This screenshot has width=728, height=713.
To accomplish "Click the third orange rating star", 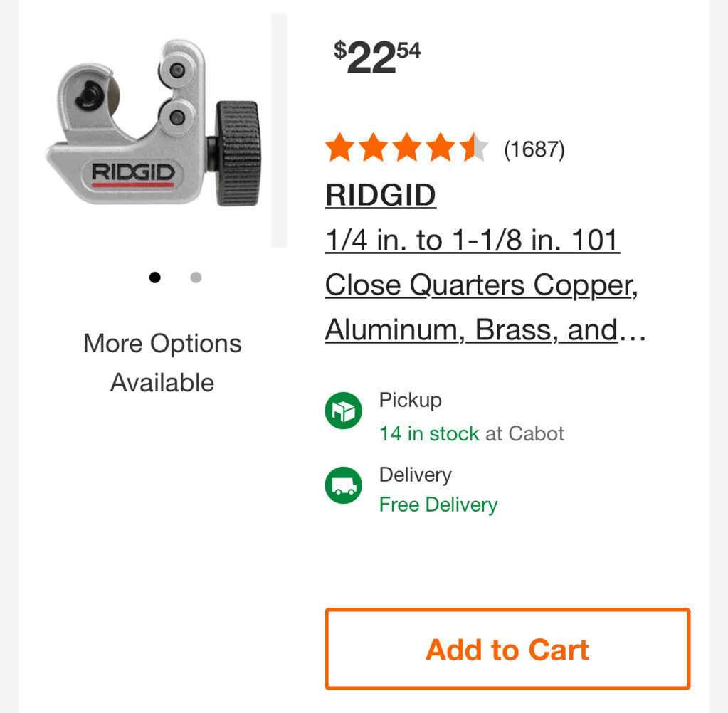I will point(407,147).
